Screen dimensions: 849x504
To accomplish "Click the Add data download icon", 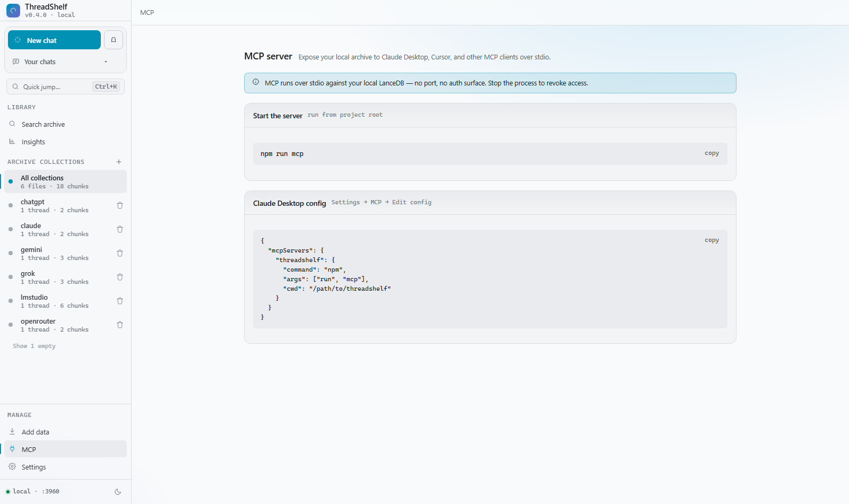I will [12, 432].
